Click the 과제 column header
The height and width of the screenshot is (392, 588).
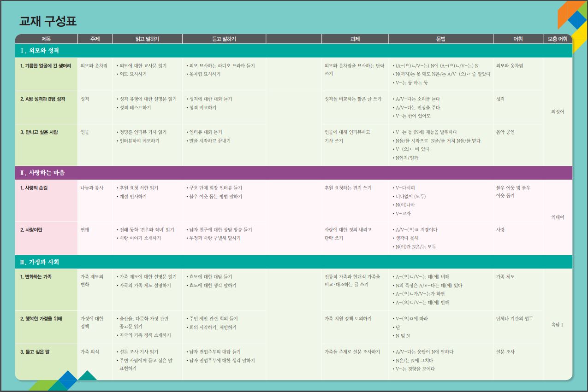(355, 39)
